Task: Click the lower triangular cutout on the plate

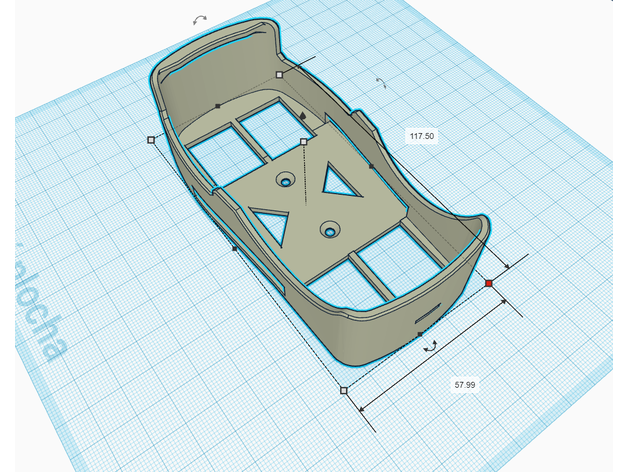Action: pos(271,223)
